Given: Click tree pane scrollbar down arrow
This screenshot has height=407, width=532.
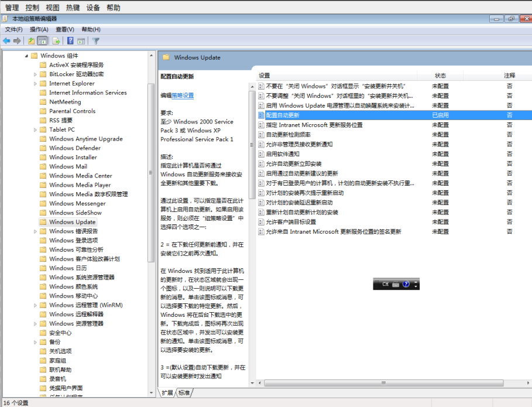Looking at the screenshot, I should (152, 393).
